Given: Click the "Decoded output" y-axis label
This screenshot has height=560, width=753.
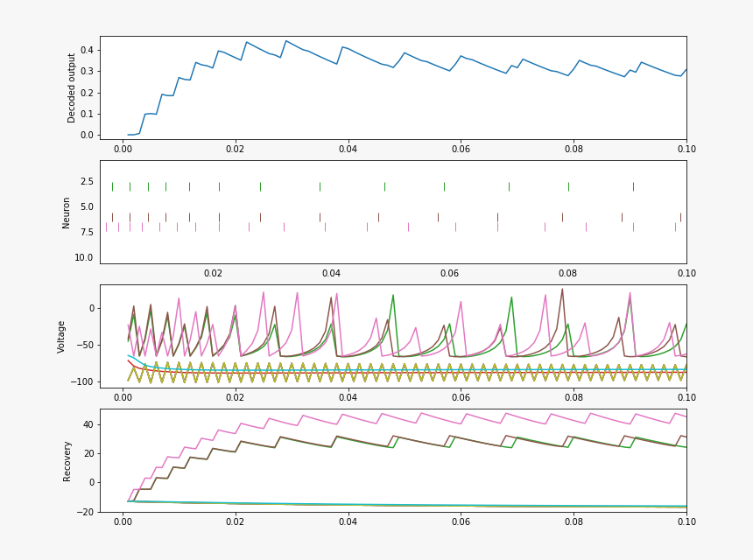Looking at the screenshot, I should (71, 88).
